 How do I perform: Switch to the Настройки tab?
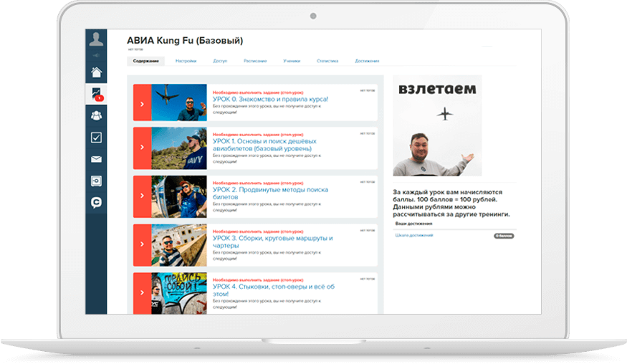click(x=186, y=61)
